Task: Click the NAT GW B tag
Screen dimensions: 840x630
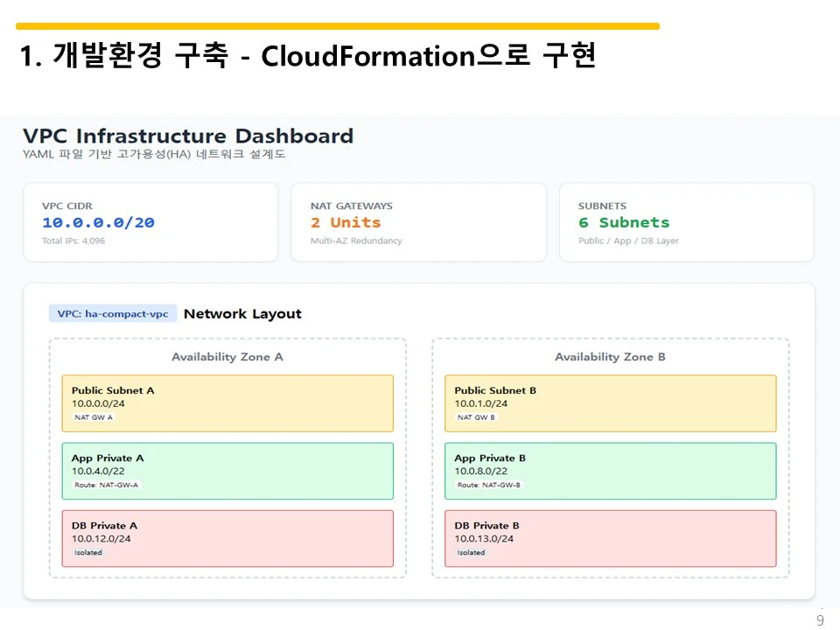Action: point(476,417)
